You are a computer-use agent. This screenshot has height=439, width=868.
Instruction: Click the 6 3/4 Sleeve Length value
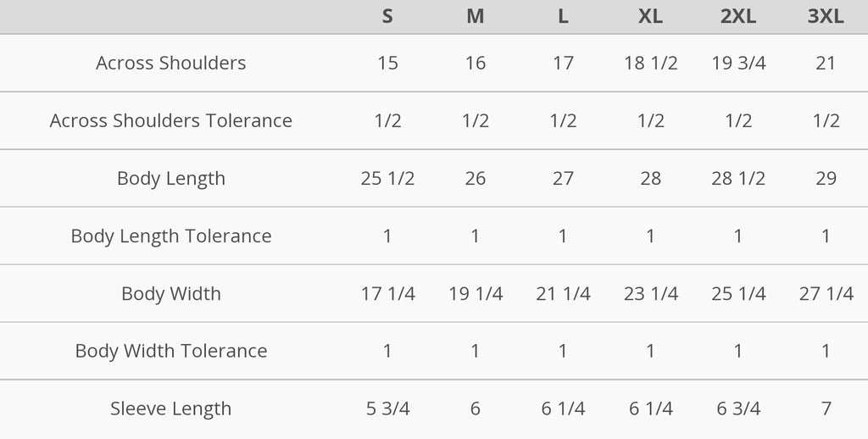point(738,408)
